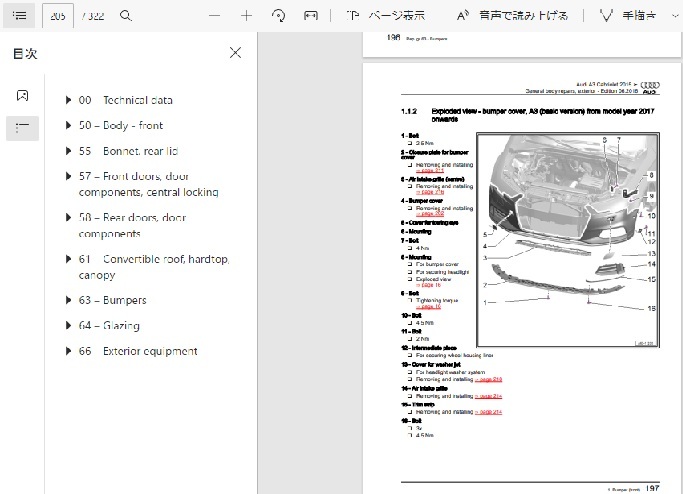Screen dimensions: 683x494
Task: Click the zoom in plus icon
Action: pyautogui.click(x=247, y=16)
